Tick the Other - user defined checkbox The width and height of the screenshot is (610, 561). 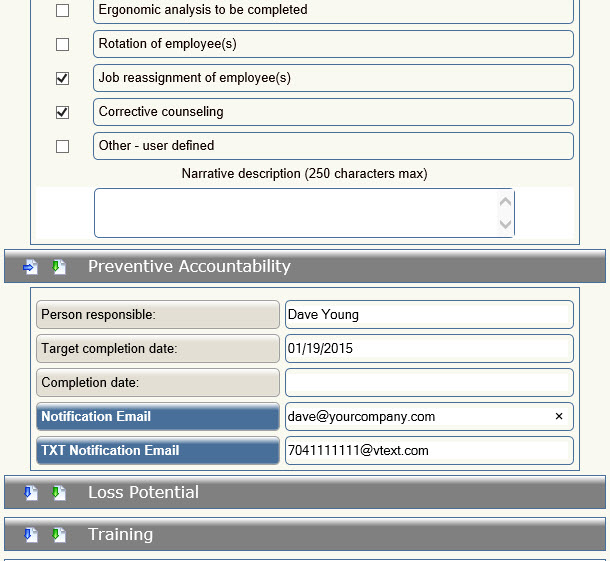[63, 146]
